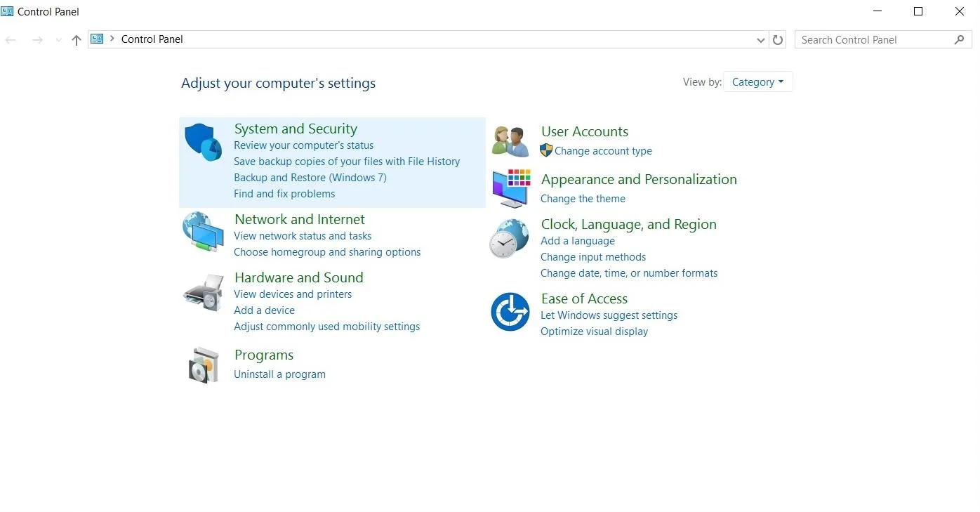Viewport: 980px width, 512px height.
Task: Open Adjust commonly used mobility settings
Action: pyautogui.click(x=327, y=327)
